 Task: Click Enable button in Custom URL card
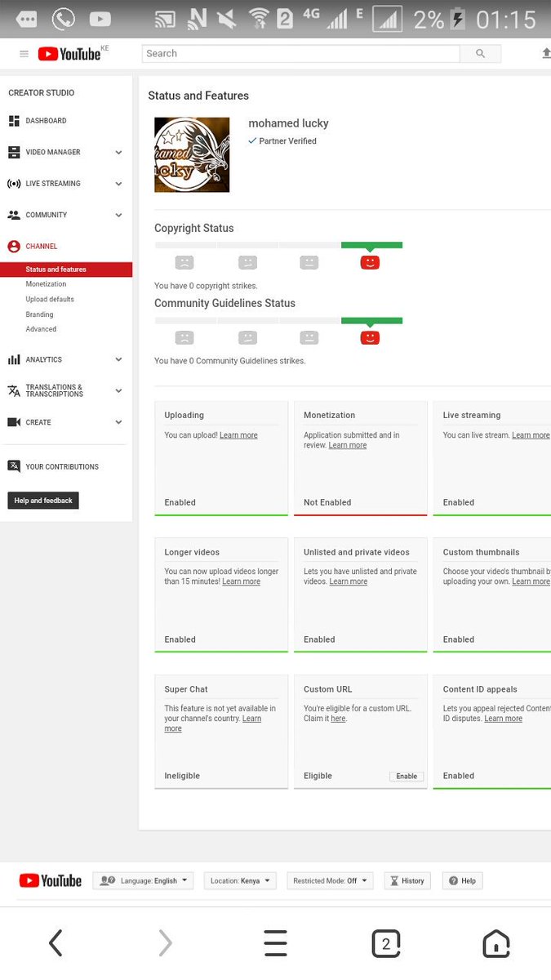(407, 776)
